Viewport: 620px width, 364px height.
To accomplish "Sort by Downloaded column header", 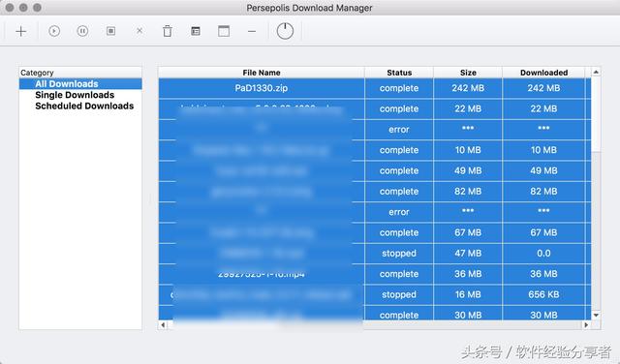I will (x=543, y=73).
